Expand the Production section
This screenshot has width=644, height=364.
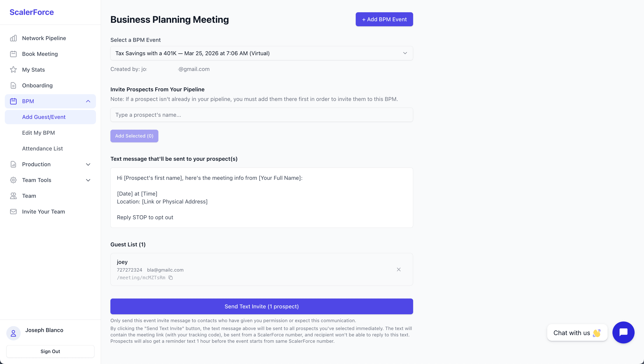pos(88,164)
